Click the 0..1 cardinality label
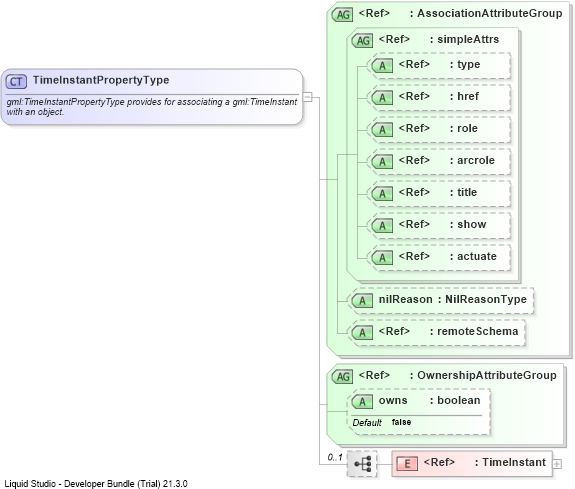This screenshot has height=489, width=575. tap(335, 457)
